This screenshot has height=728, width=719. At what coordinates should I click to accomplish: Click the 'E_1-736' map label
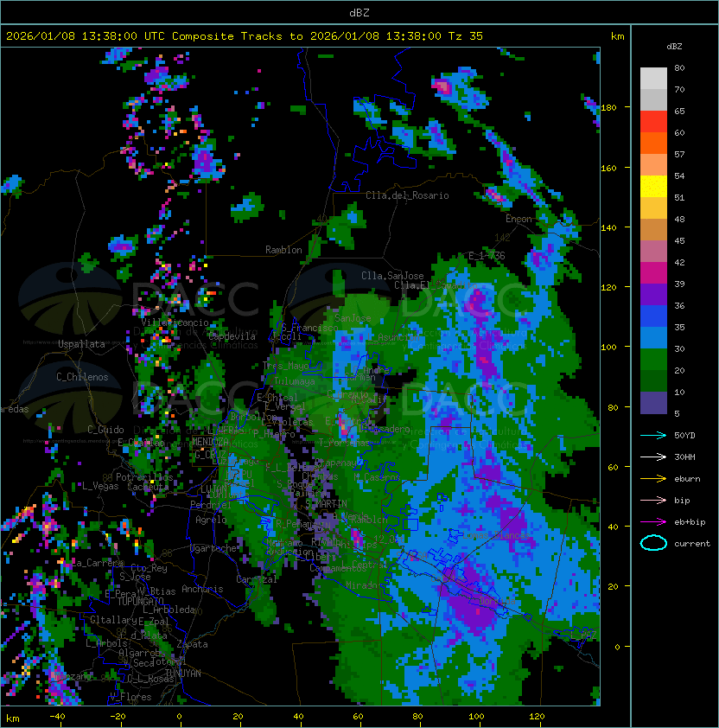487,256
